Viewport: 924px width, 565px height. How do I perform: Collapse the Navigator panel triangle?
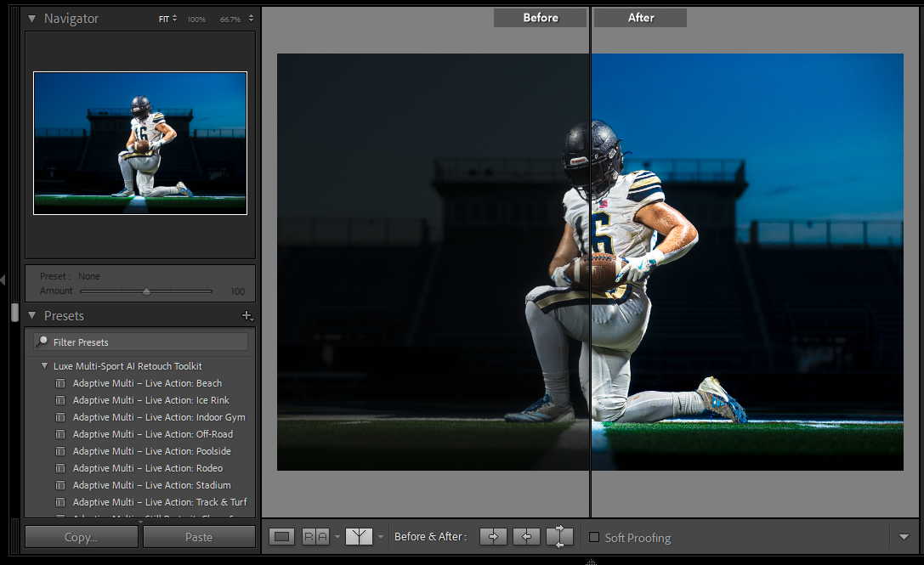click(32, 18)
